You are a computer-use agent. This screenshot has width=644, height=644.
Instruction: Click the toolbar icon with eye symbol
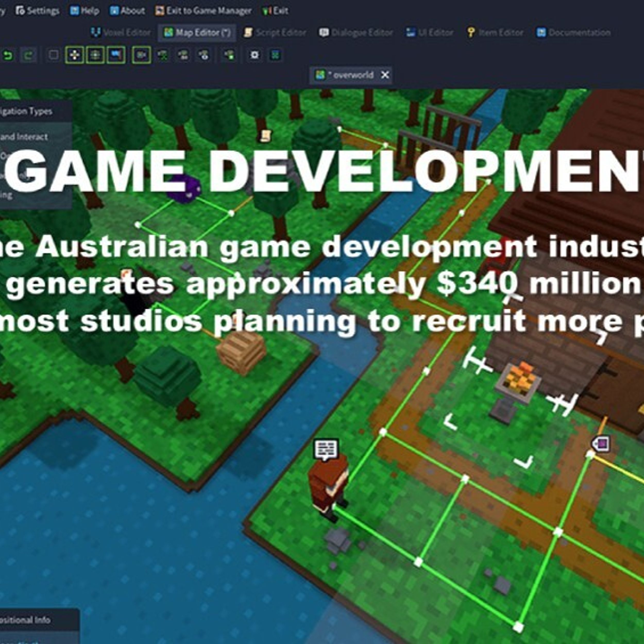(x=204, y=55)
